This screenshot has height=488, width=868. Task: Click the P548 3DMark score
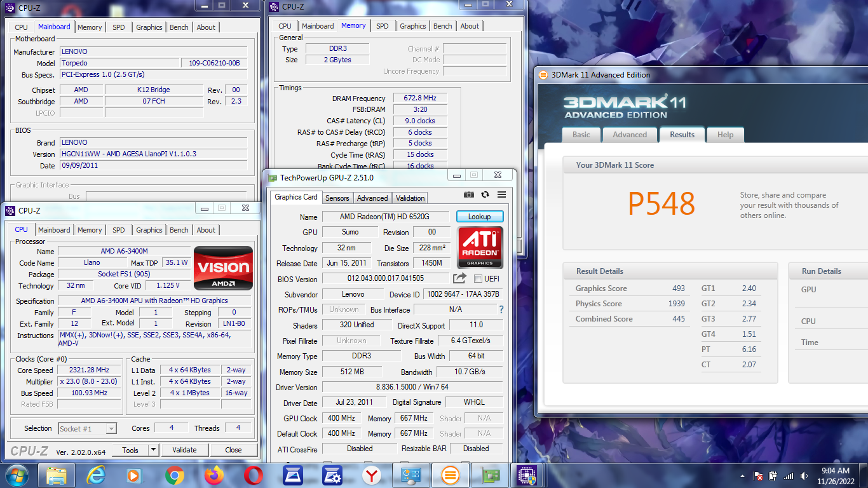(x=661, y=204)
